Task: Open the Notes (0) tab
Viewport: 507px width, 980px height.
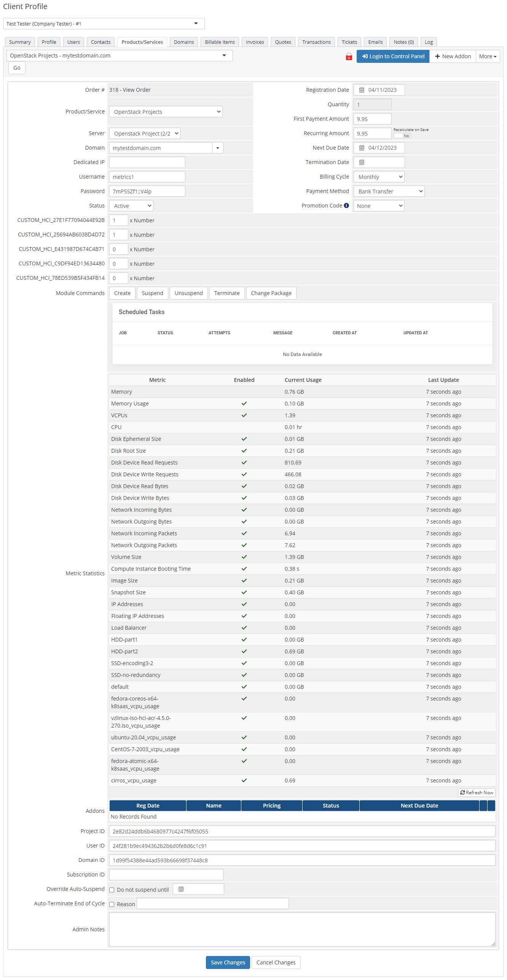Action: 403,42
